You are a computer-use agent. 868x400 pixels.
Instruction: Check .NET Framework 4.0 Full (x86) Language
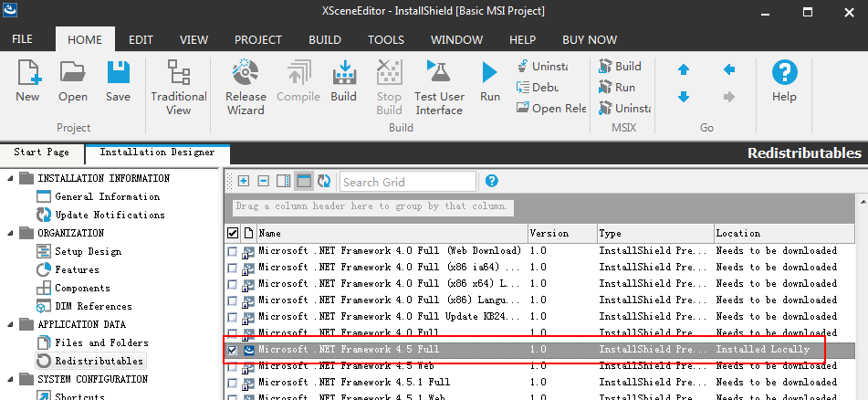(233, 301)
